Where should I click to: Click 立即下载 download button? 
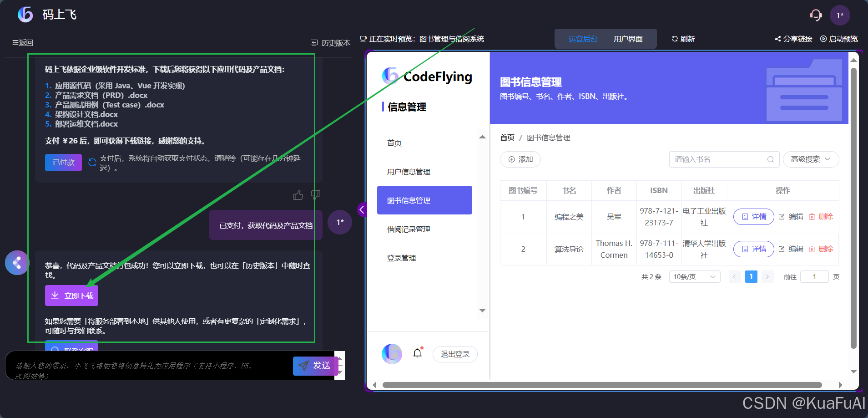click(x=71, y=296)
